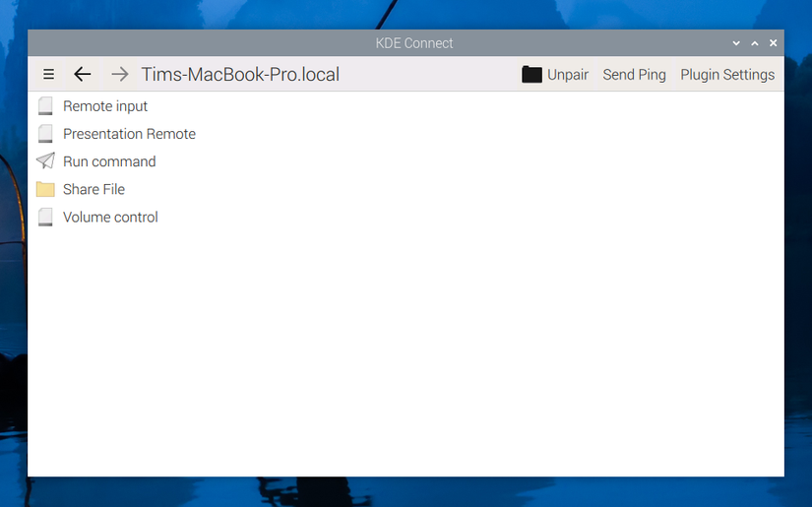Viewport: 812px width, 507px height.
Task: Click the Presentation Remote device icon
Action: pyautogui.click(x=45, y=134)
